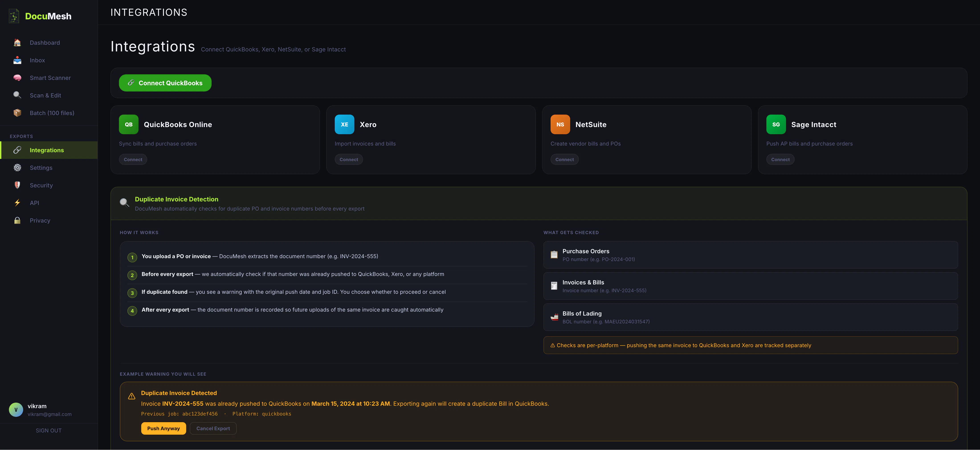The width and height of the screenshot is (980, 450).
Task: Click the 'Import invoices and bills' description
Action: coord(365,144)
